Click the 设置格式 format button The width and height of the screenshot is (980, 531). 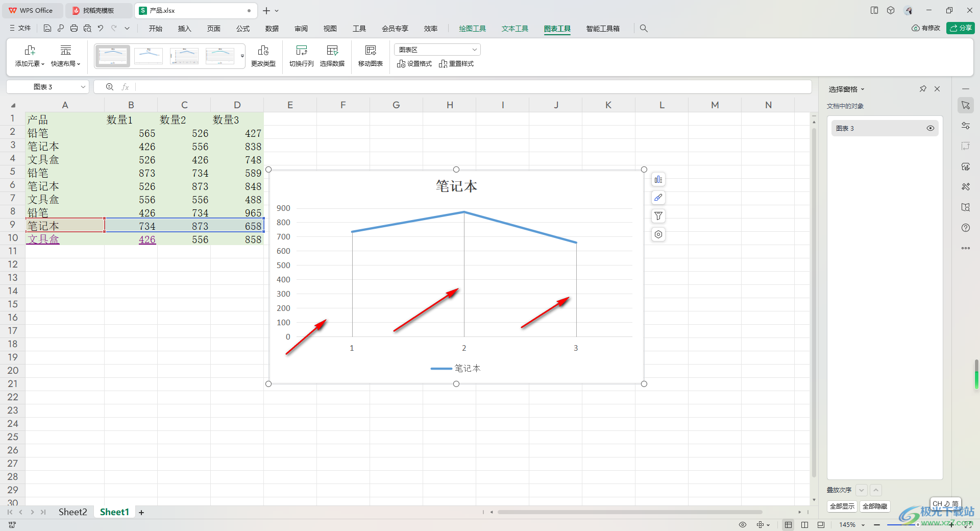(414, 64)
